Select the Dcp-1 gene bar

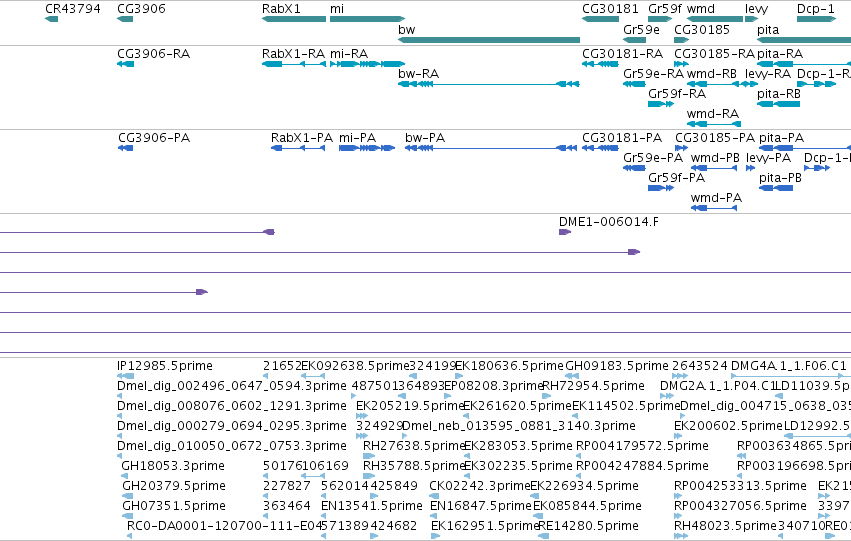(x=816, y=19)
